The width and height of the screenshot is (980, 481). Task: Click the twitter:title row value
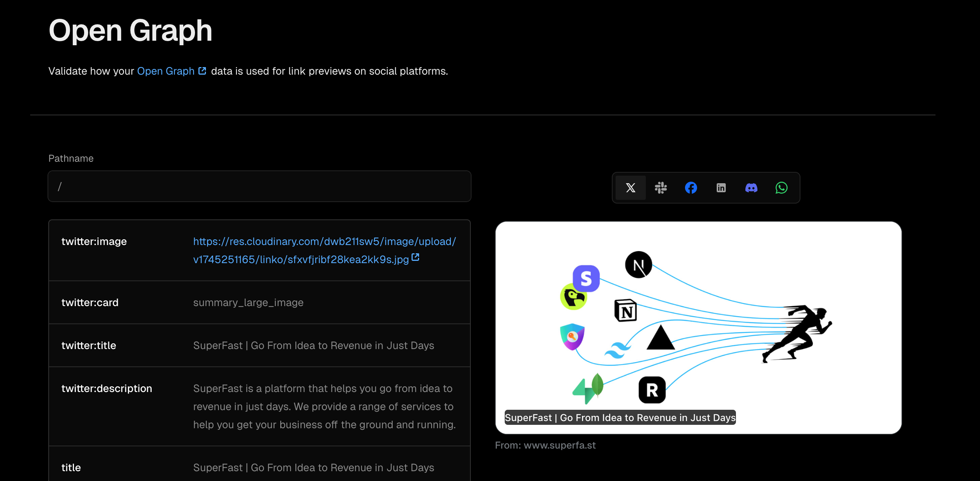313,346
